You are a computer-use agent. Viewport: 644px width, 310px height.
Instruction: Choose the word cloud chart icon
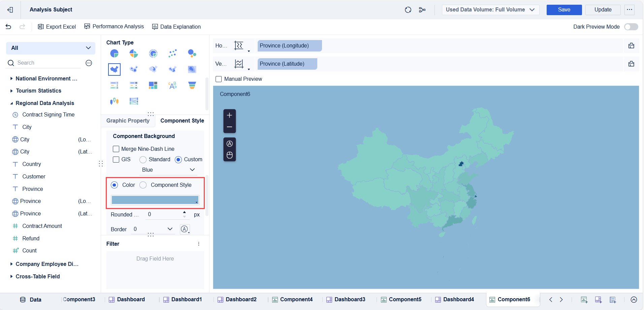pyautogui.click(x=172, y=85)
